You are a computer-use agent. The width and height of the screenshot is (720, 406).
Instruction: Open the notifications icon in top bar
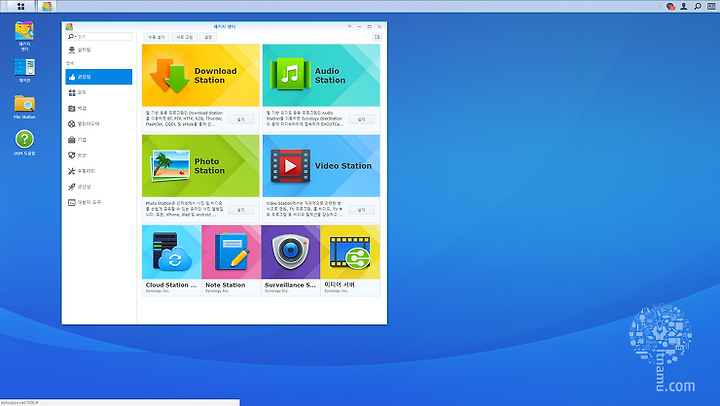point(670,6)
